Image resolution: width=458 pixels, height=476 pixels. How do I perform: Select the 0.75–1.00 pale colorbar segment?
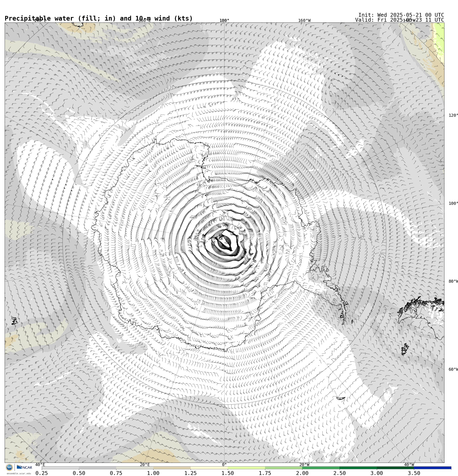click(135, 468)
